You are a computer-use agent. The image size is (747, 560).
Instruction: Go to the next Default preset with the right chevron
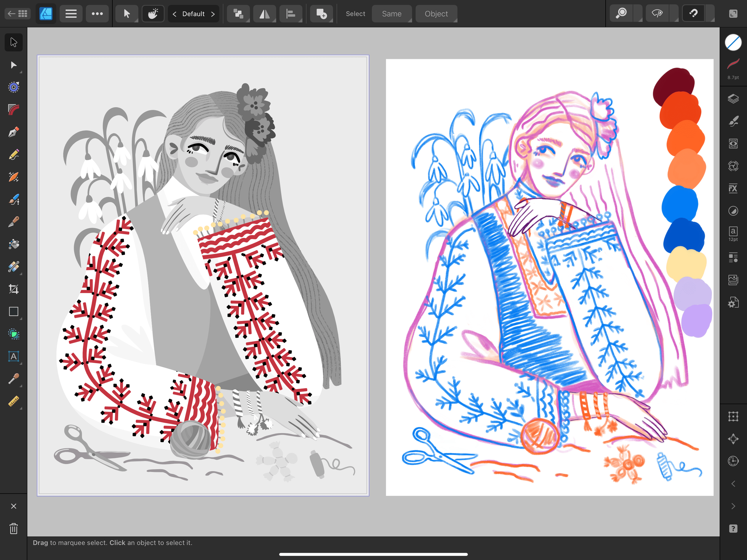coord(213,13)
